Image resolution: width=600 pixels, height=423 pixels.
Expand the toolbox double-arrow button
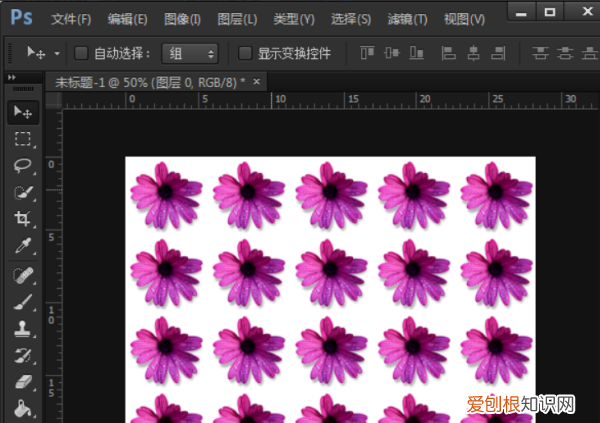tap(12, 77)
